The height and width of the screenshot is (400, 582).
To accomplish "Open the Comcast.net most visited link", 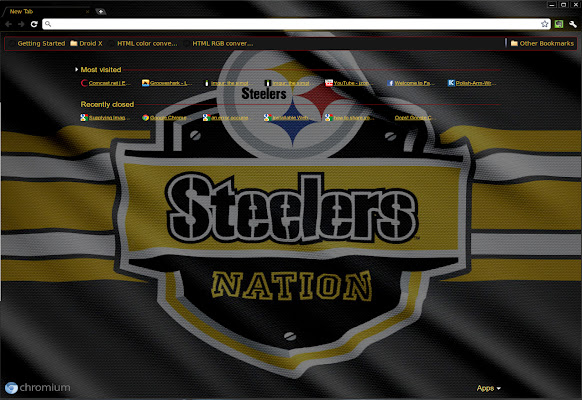I will (x=109, y=83).
